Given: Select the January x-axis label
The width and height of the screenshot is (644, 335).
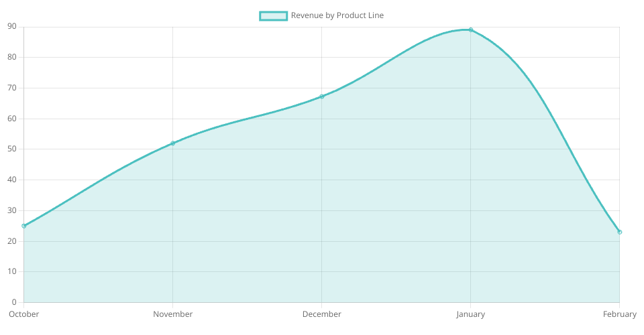Looking at the screenshot, I should tap(471, 314).
